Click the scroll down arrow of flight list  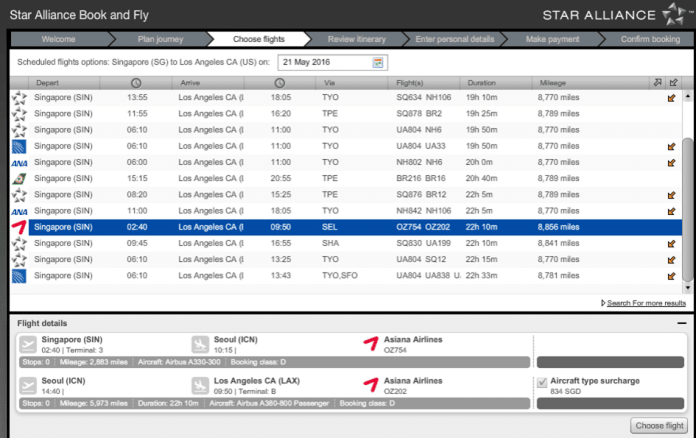point(688,288)
